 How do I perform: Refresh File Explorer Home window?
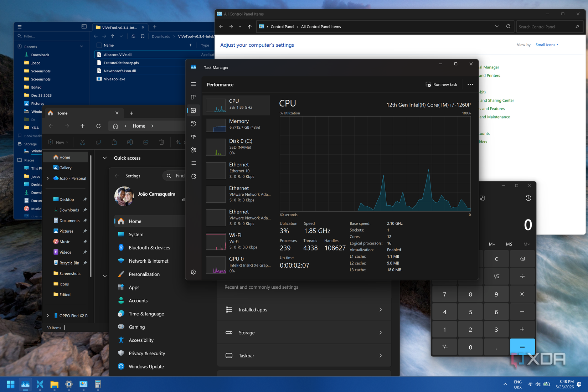pos(98,126)
